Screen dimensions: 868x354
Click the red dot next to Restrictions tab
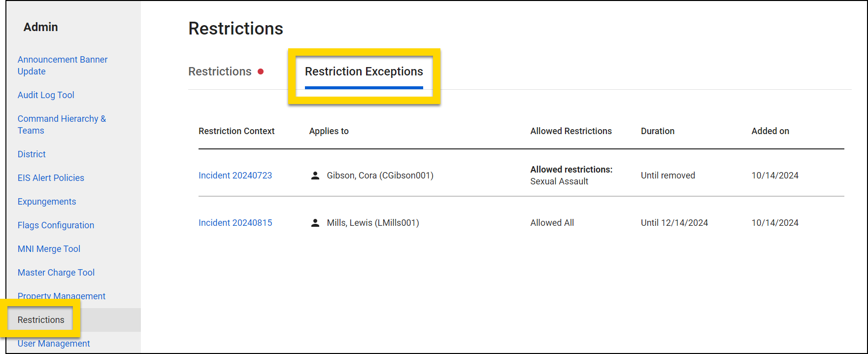point(261,71)
